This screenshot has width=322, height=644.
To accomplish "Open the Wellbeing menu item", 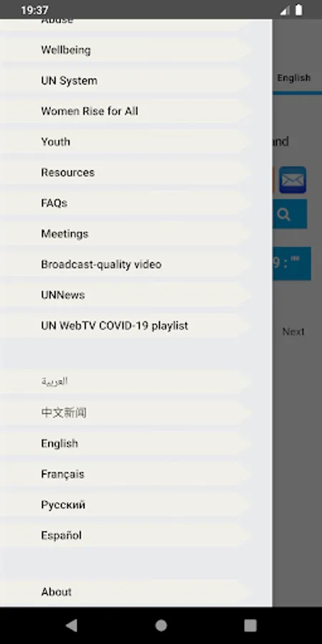I will point(125,50).
